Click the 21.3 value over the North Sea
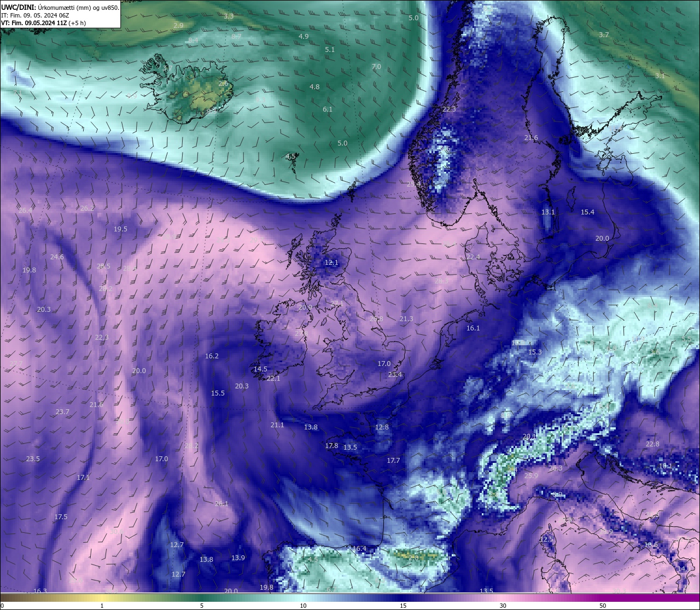 click(406, 318)
